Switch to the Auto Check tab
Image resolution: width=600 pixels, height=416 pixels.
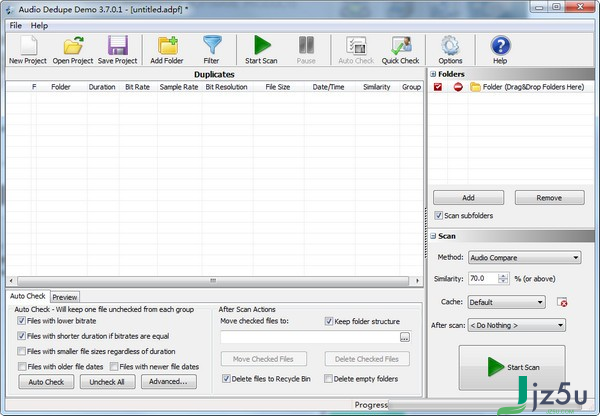pos(28,296)
